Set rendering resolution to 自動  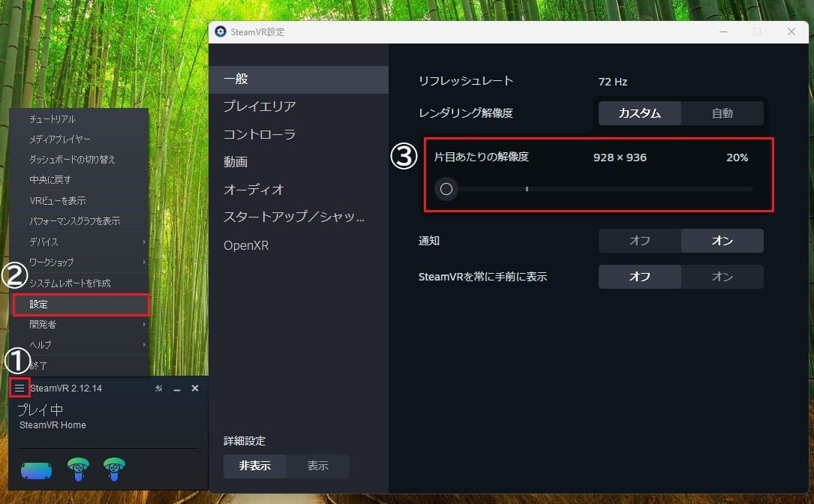pos(722,113)
